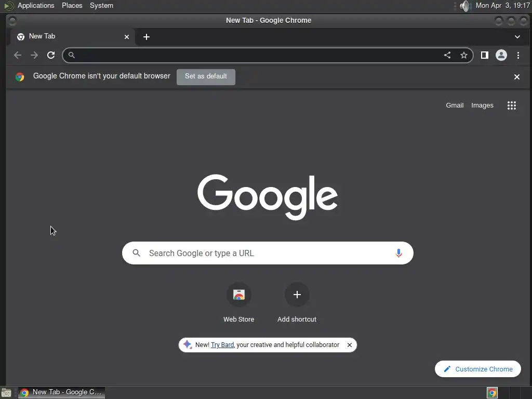Follow the Try Bard link
Image resolution: width=532 pixels, height=399 pixels.
coord(222,345)
